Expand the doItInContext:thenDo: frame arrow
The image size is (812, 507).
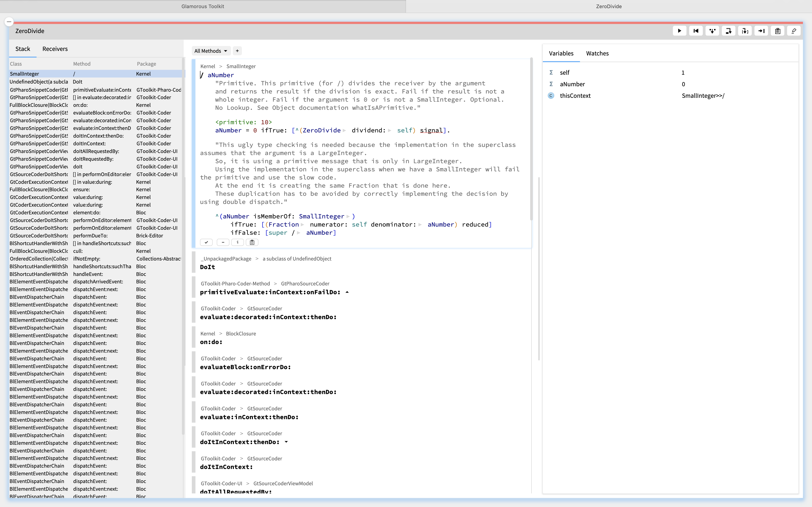pos(286,442)
